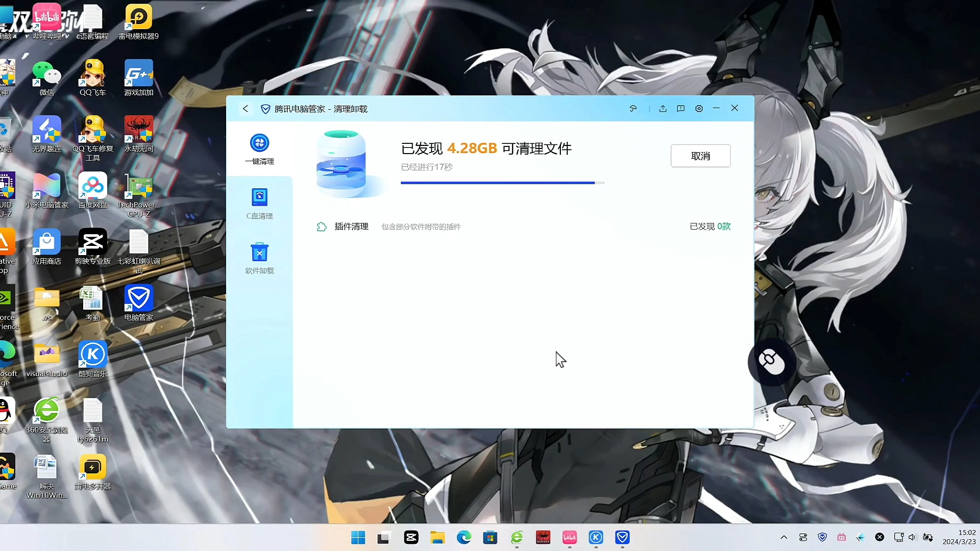The width and height of the screenshot is (980, 551).
Task: Open 小米电脑管家 desktop icon
Action: coord(46,190)
